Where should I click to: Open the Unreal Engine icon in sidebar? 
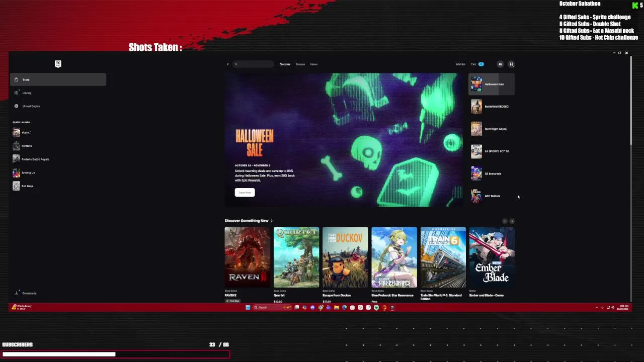[x=16, y=106]
